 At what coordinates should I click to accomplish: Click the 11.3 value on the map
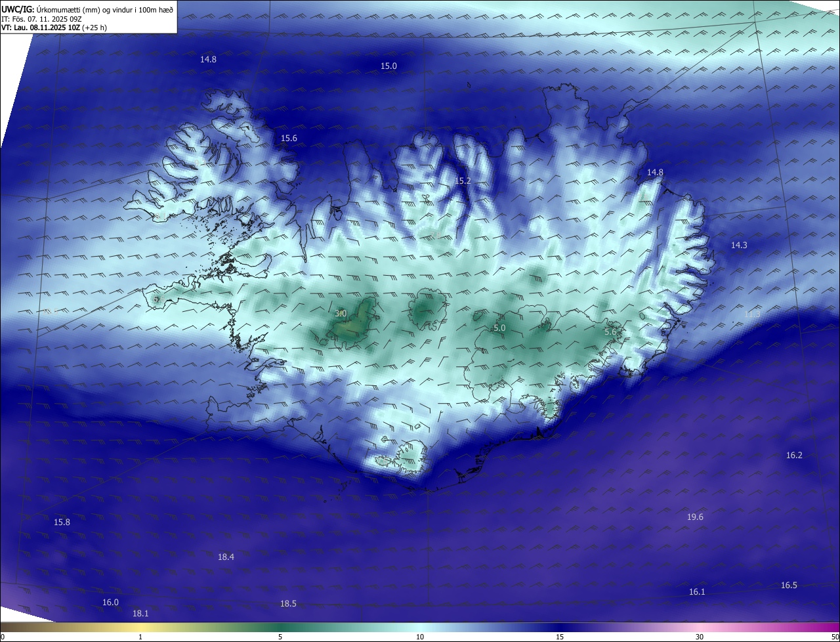[752, 314]
